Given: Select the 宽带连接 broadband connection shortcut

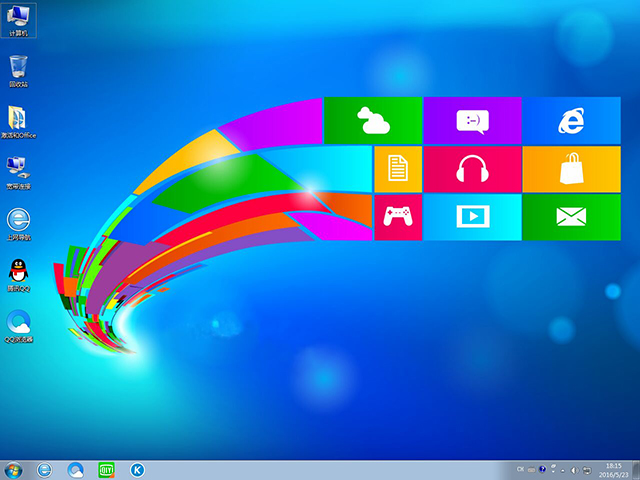Looking at the screenshot, I should tap(18, 173).
